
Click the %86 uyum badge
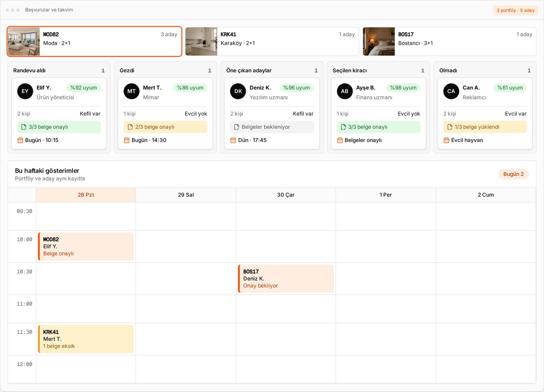(190, 88)
